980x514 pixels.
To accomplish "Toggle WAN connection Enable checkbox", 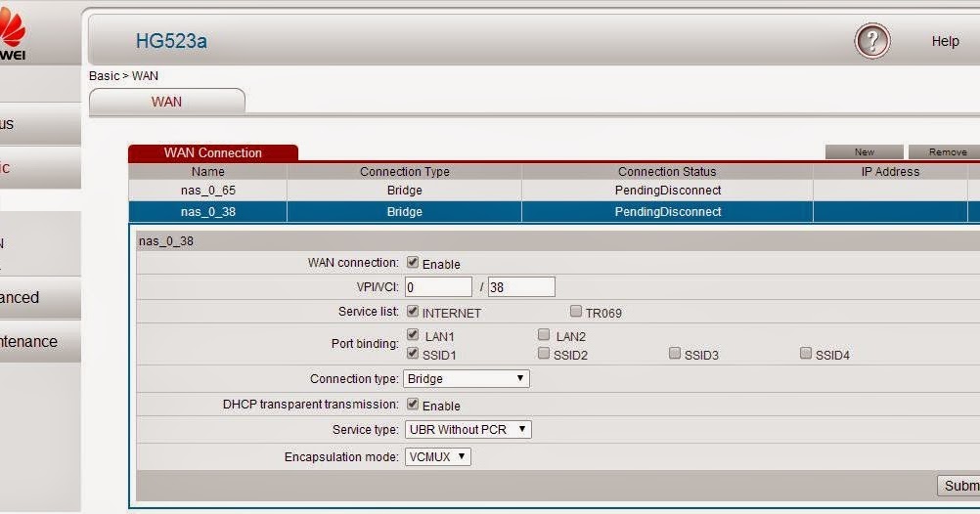I will [413, 262].
